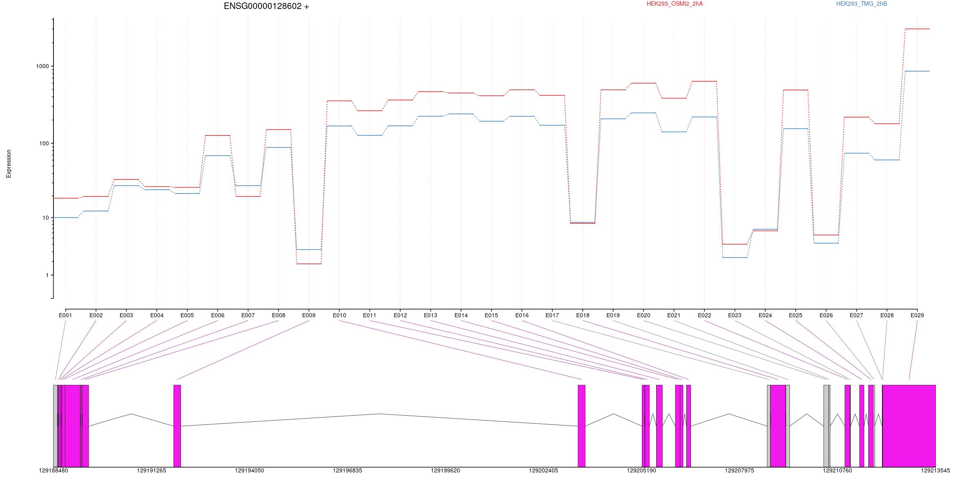Click exon label E004
The image size is (980, 490).
[x=157, y=315]
